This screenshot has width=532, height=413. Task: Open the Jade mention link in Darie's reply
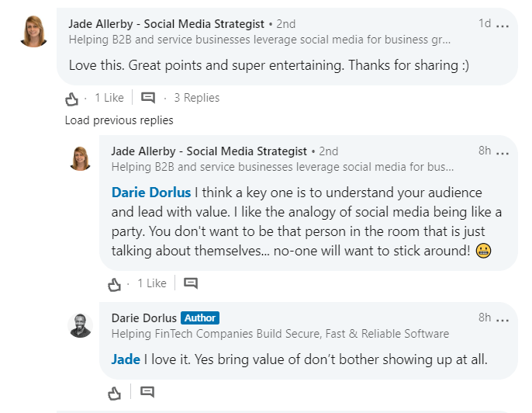(126, 359)
